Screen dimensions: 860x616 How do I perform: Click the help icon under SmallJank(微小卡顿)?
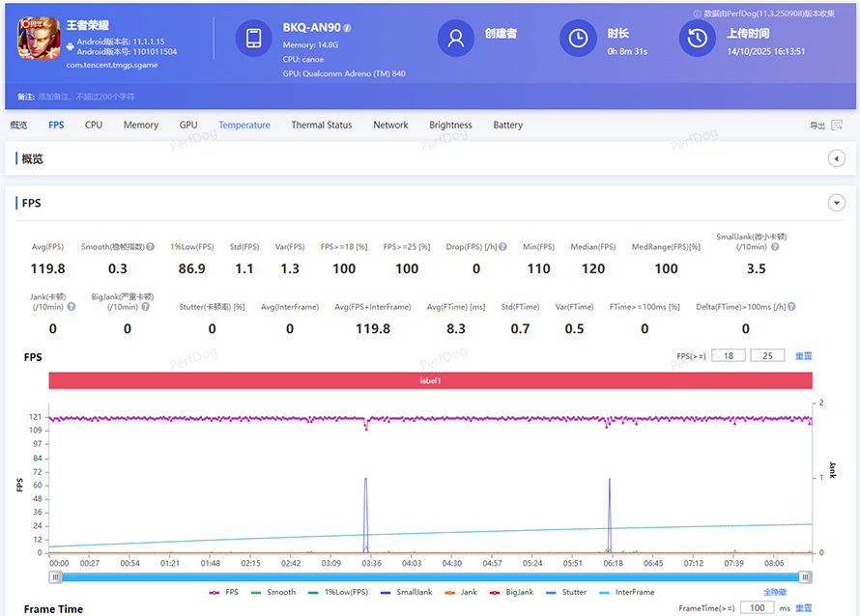[x=774, y=247]
